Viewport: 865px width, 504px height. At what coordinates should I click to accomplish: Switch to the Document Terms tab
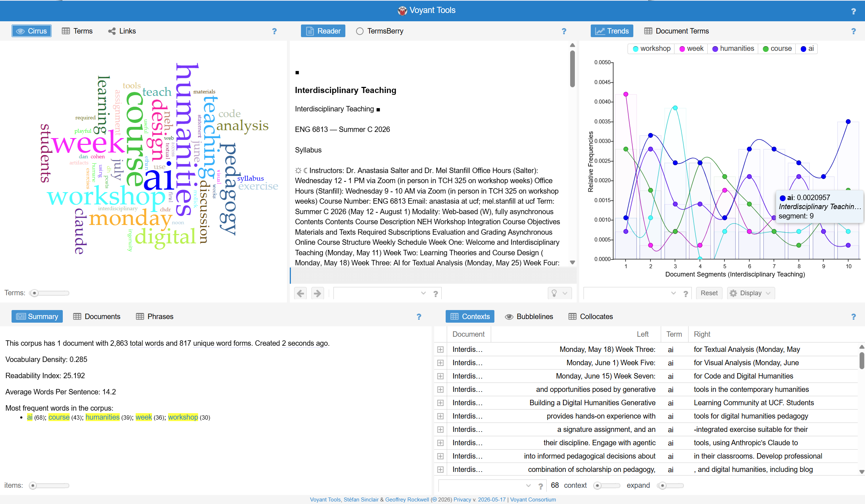click(x=677, y=31)
